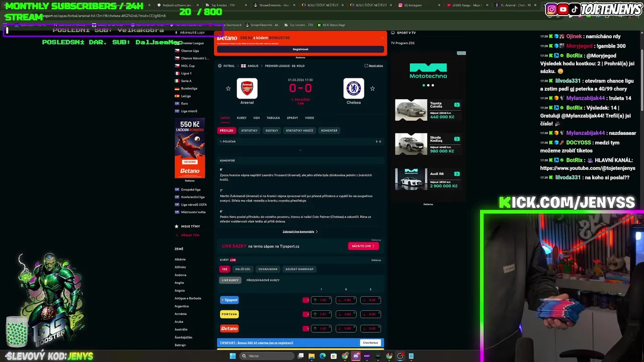644x362 pixels.
Task: Click ANGLIE in the breadcrumb
Action: (x=253, y=66)
